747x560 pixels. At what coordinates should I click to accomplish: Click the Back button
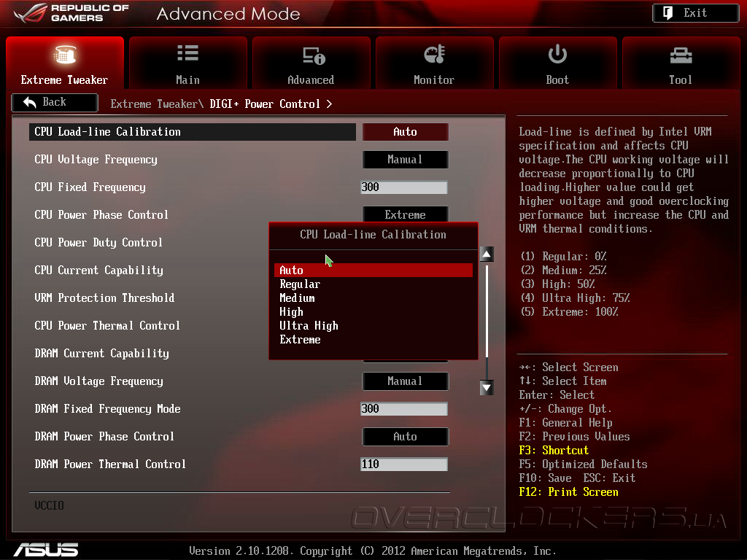pos(55,102)
